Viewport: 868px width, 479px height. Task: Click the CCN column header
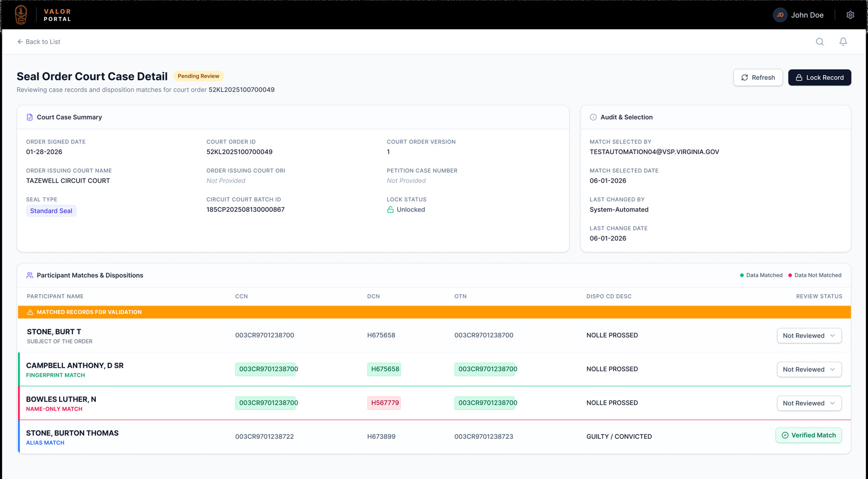242,296
